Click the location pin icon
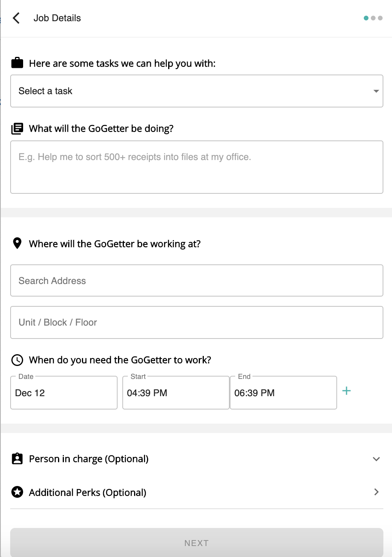Screen dimensions: 392x557 tap(17, 243)
